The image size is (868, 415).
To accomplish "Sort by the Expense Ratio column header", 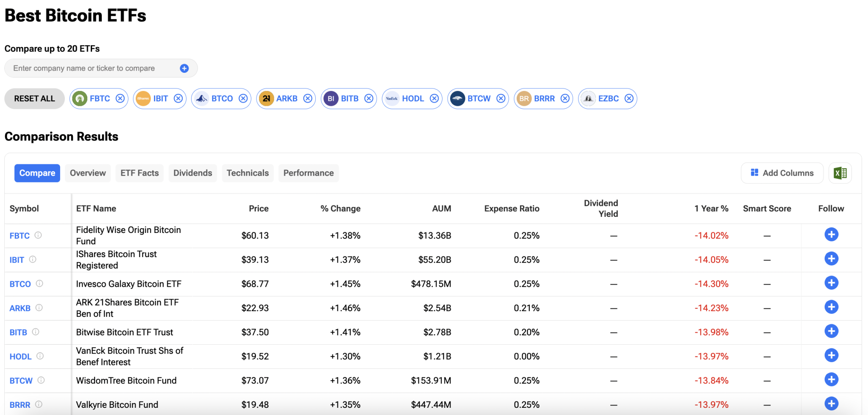I will click(512, 208).
